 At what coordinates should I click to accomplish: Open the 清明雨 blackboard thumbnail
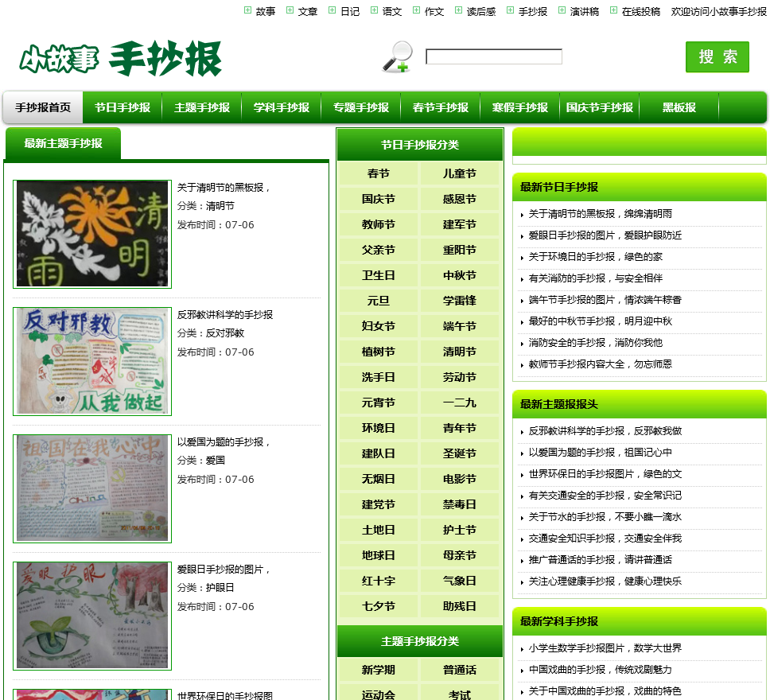[x=92, y=234]
